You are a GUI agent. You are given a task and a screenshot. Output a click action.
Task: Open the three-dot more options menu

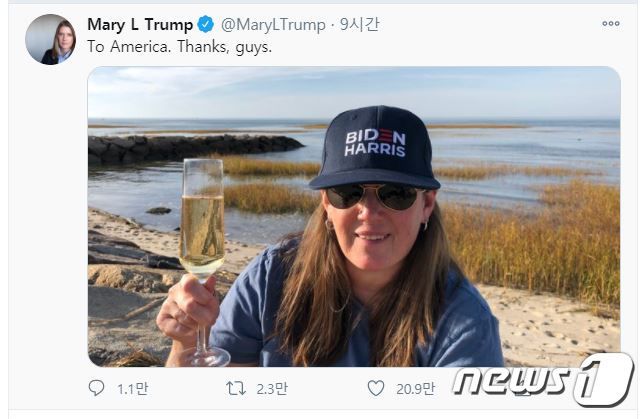611,23
